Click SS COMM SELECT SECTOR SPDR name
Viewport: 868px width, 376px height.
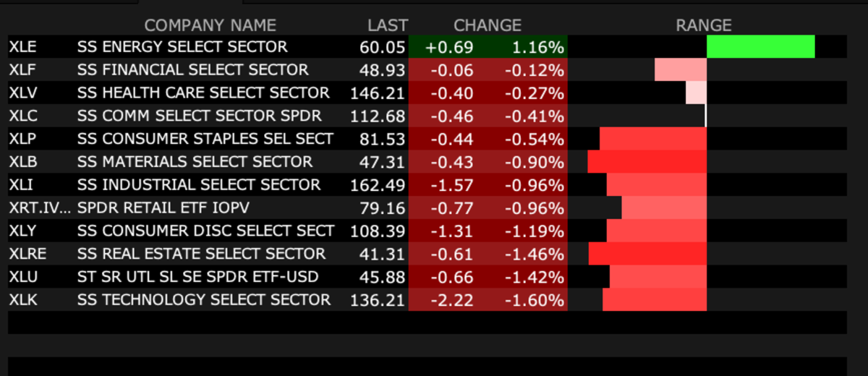click(x=200, y=116)
